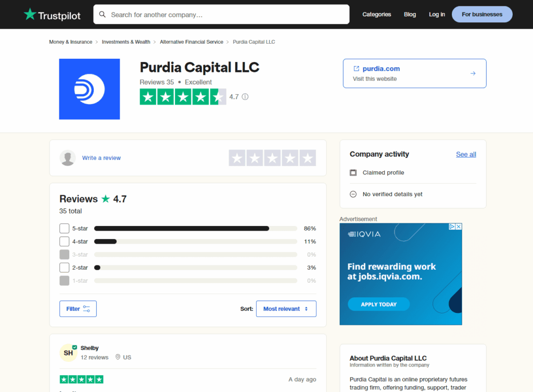The width and height of the screenshot is (533, 392).
Task: Click the green star beside Reviews 4.7 heading
Action: point(106,199)
